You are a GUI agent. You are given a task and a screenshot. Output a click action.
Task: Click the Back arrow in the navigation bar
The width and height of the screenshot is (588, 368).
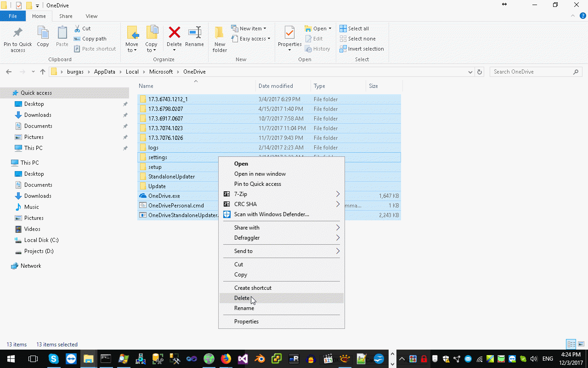click(x=9, y=72)
